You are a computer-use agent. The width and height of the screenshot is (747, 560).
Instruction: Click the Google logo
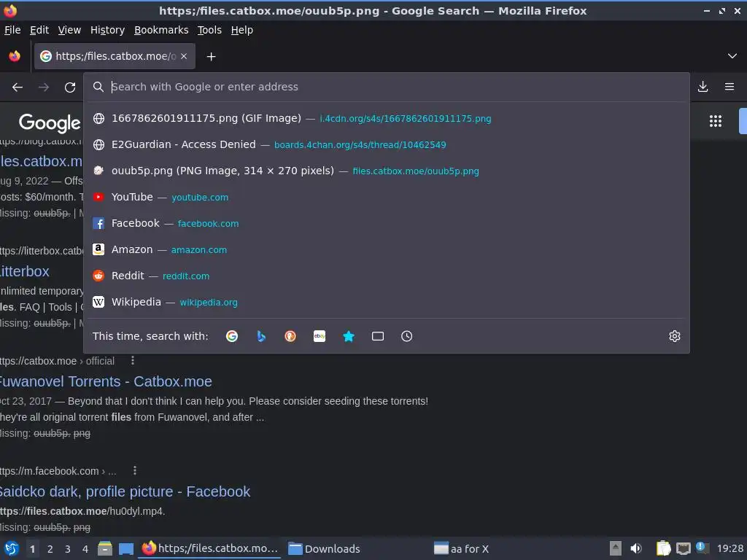pos(50,122)
